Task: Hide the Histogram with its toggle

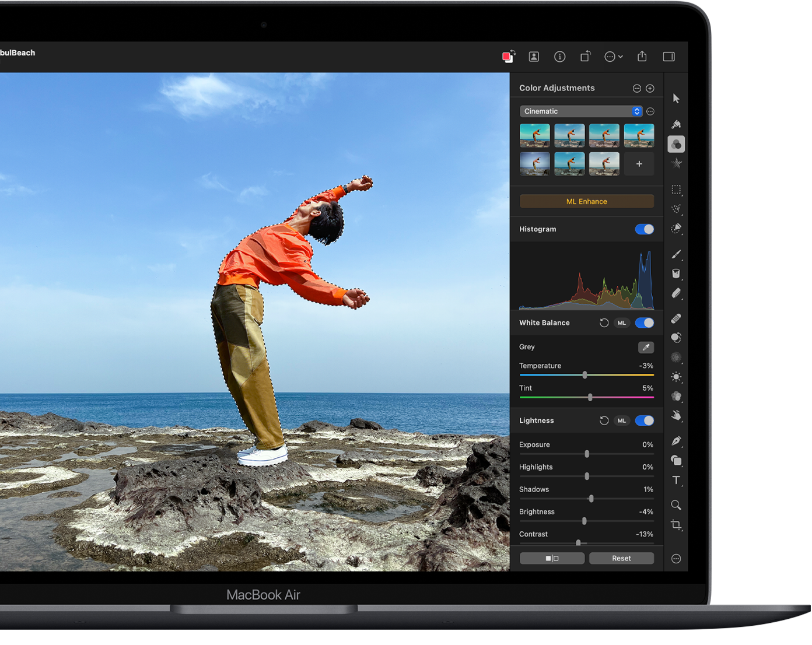Action: pyautogui.click(x=645, y=229)
